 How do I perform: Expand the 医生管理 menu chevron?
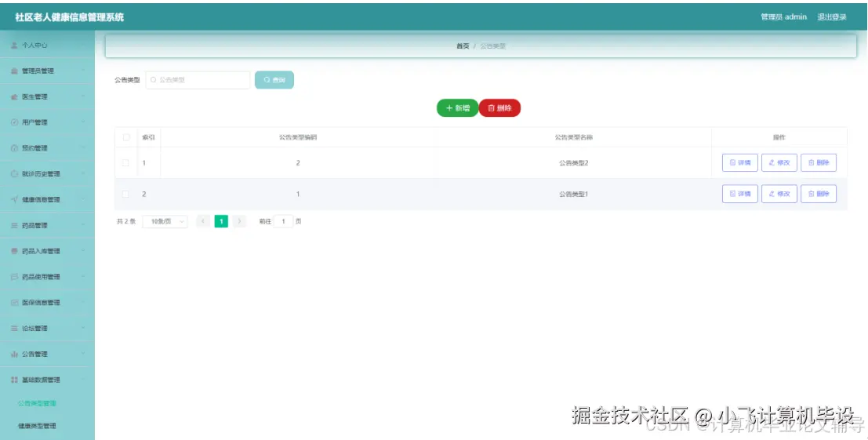tap(83, 96)
